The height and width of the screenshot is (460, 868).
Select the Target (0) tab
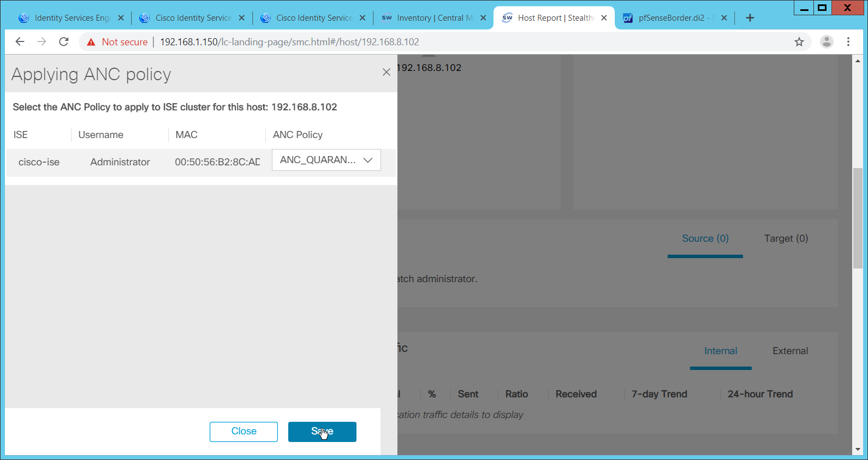tap(786, 238)
